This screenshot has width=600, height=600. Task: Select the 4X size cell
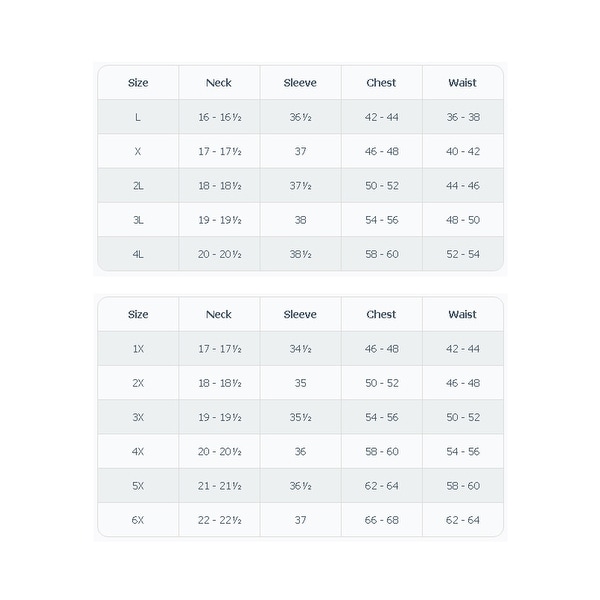pos(138,451)
